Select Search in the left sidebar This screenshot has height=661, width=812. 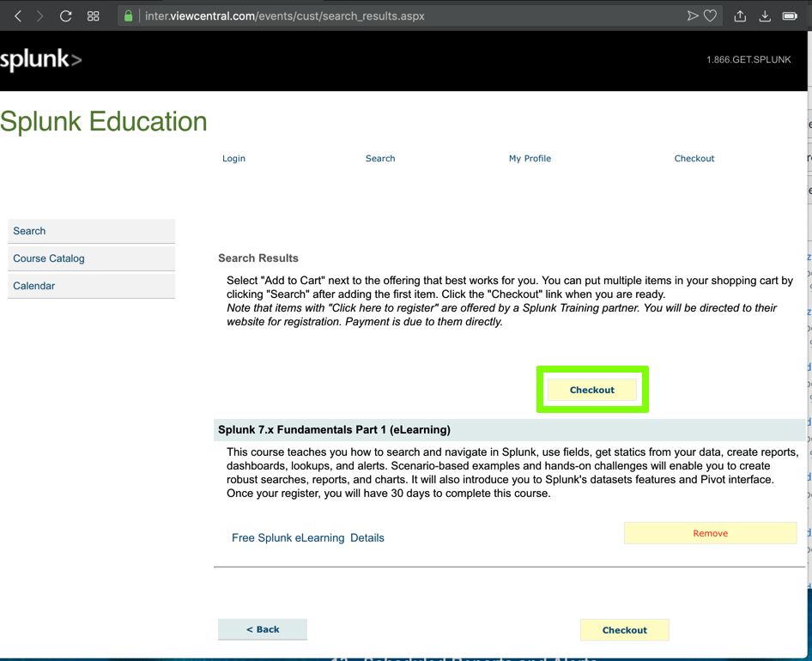(x=91, y=231)
